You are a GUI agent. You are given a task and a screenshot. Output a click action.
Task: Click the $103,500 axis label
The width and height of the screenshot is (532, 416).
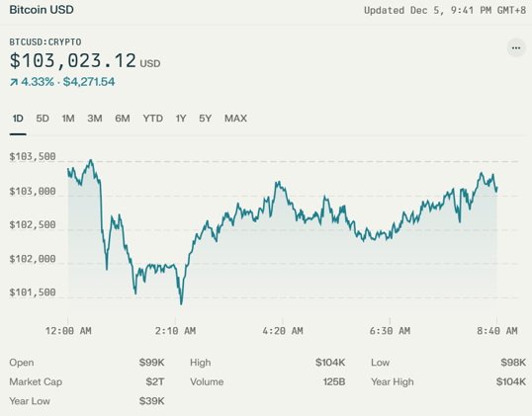click(33, 157)
